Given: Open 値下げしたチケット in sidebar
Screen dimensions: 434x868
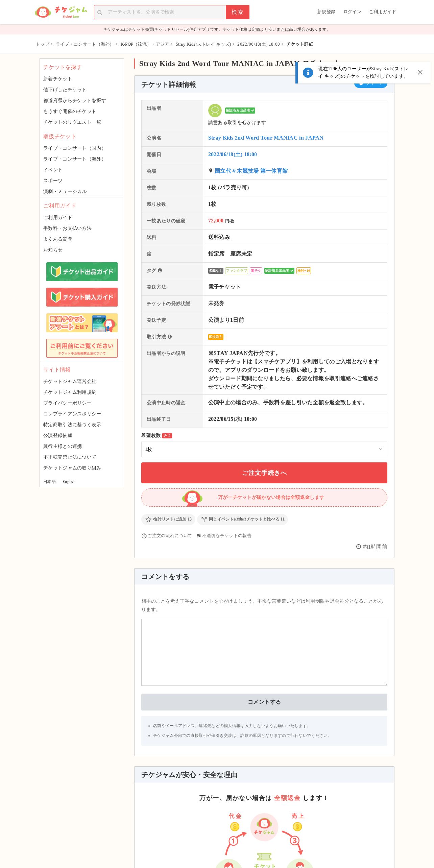Looking at the screenshot, I should point(65,90).
